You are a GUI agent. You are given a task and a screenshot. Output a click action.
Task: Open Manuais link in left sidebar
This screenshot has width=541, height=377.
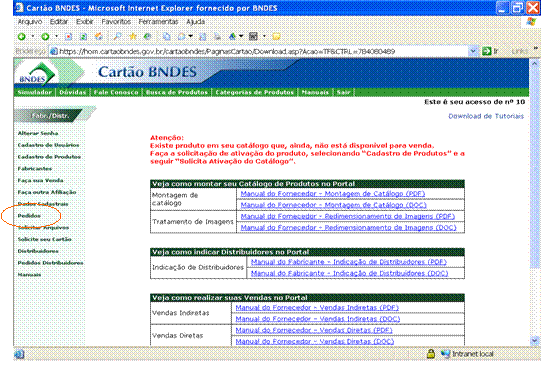click(29, 275)
